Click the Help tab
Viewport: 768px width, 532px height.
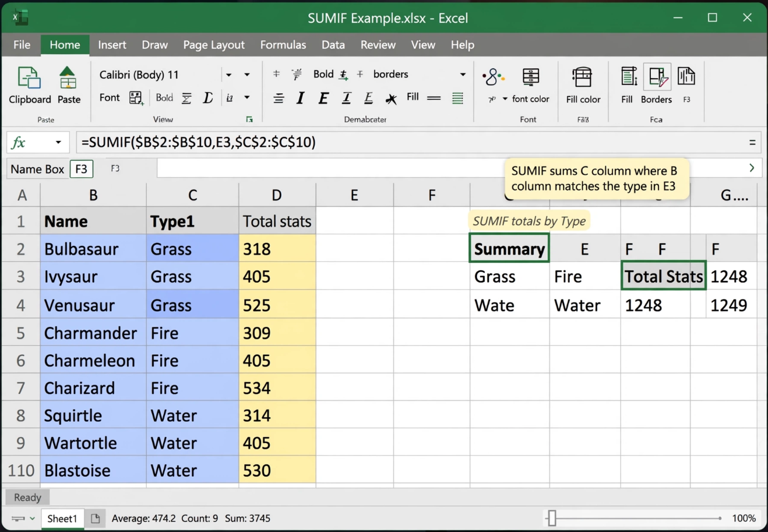click(x=463, y=45)
